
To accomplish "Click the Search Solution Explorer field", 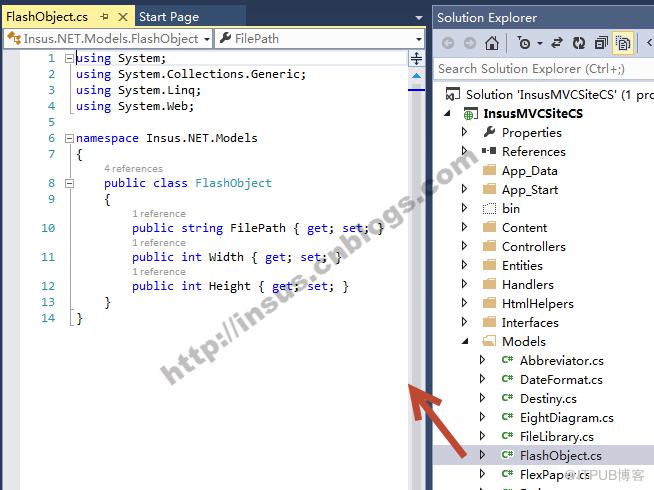I will (543, 69).
